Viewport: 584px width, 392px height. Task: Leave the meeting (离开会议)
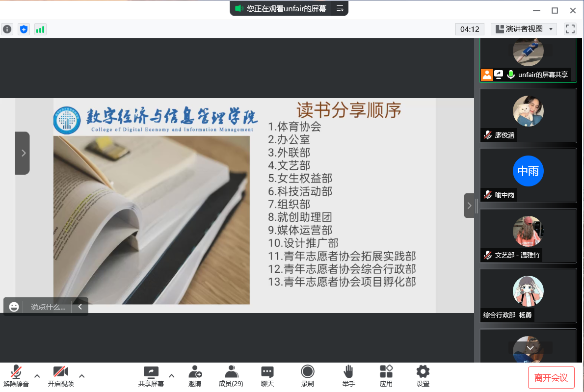551,378
